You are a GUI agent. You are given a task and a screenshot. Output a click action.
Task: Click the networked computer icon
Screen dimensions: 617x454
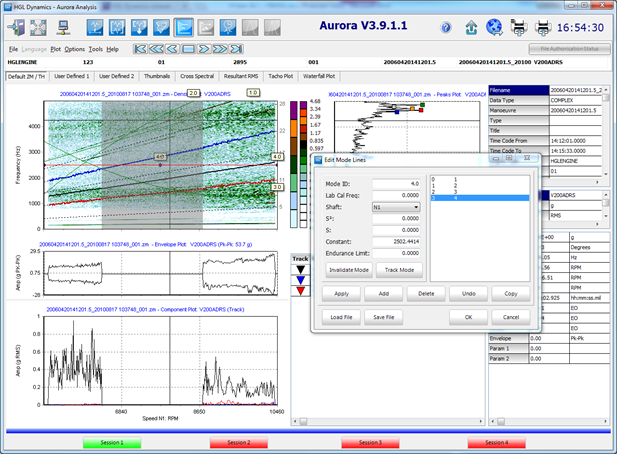(63, 28)
